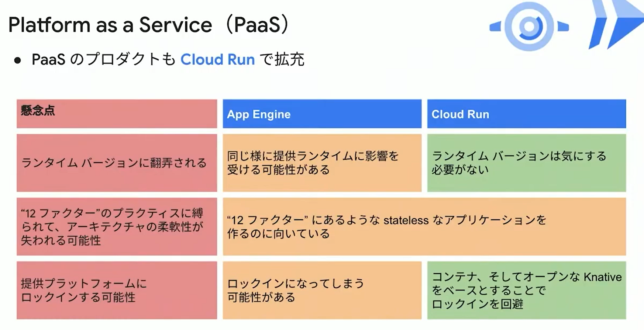The width and height of the screenshot is (644, 330).
Task: Click the ランタイム バージョンに翻弄される cell
Action: [x=117, y=163]
